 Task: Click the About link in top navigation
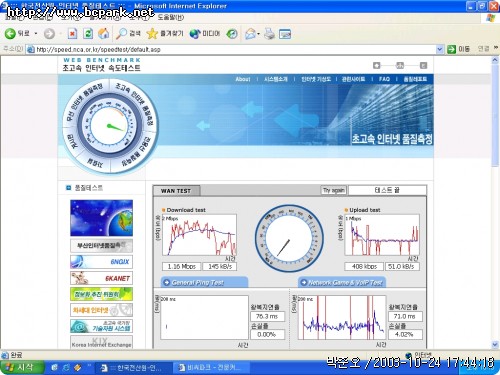point(243,79)
